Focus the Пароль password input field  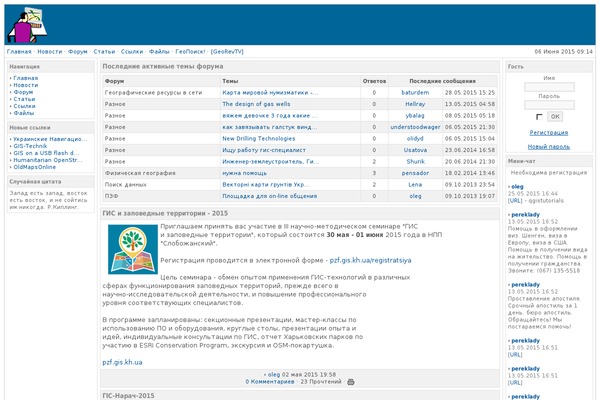549,104
